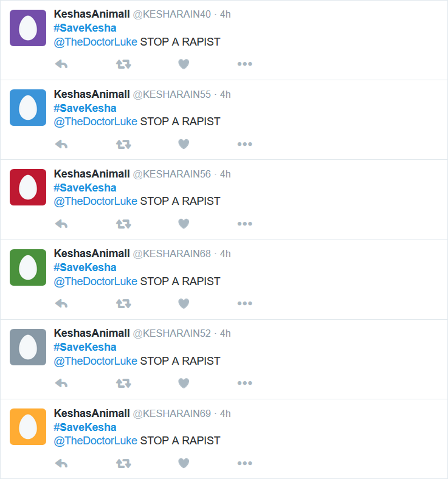Retweet the KESHARAIN55 tweet
This screenshot has width=448, height=479.
pos(123,144)
